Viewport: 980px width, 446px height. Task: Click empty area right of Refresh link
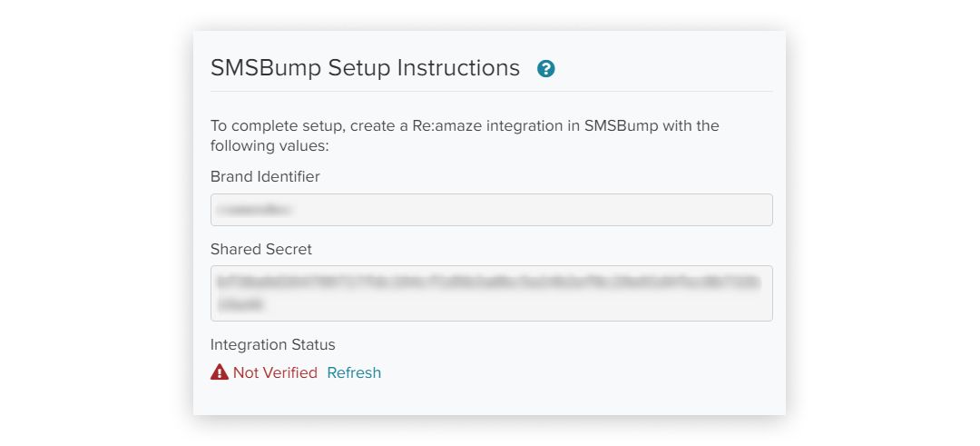[575, 372]
